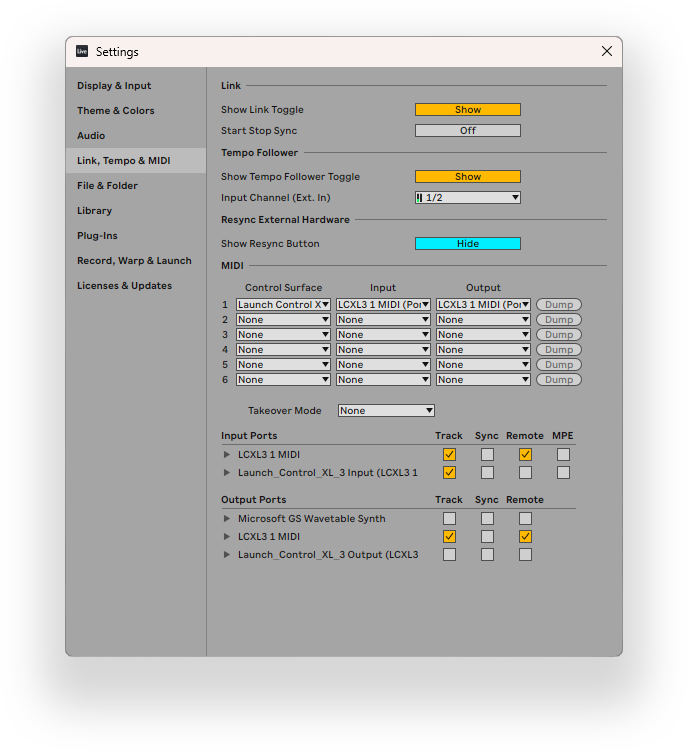Open Input dropdown in row 2
The width and height of the screenshot is (688, 751).
(x=383, y=319)
